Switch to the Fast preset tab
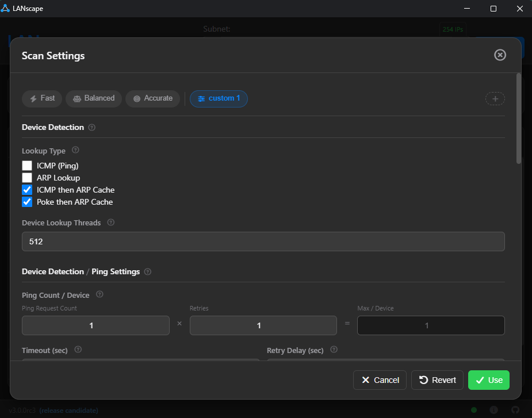 (41, 98)
